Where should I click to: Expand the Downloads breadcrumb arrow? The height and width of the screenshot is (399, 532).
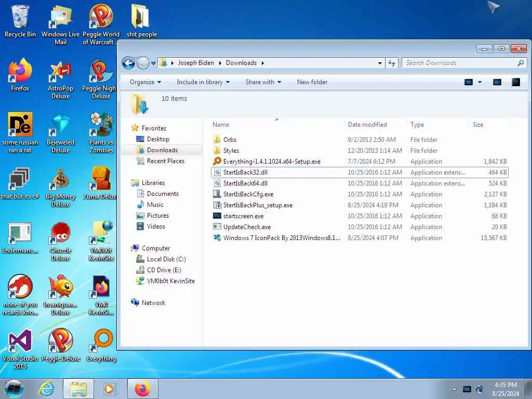pos(262,63)
